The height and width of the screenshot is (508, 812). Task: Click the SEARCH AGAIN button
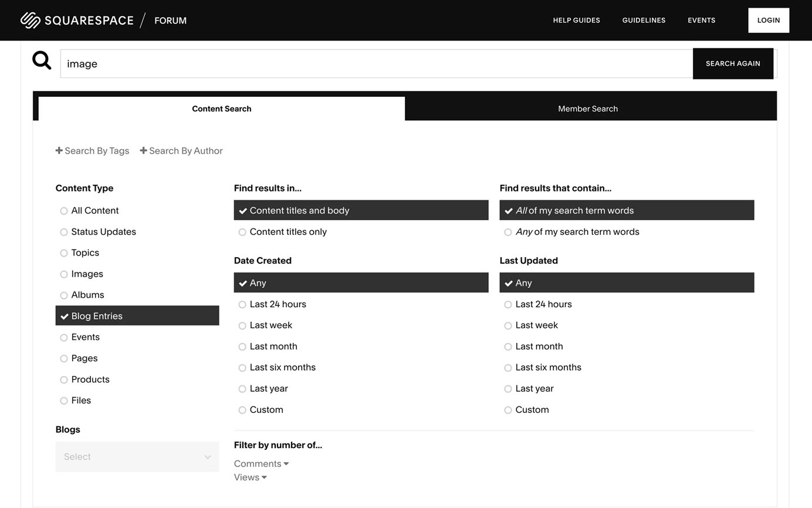coord(733,63)
